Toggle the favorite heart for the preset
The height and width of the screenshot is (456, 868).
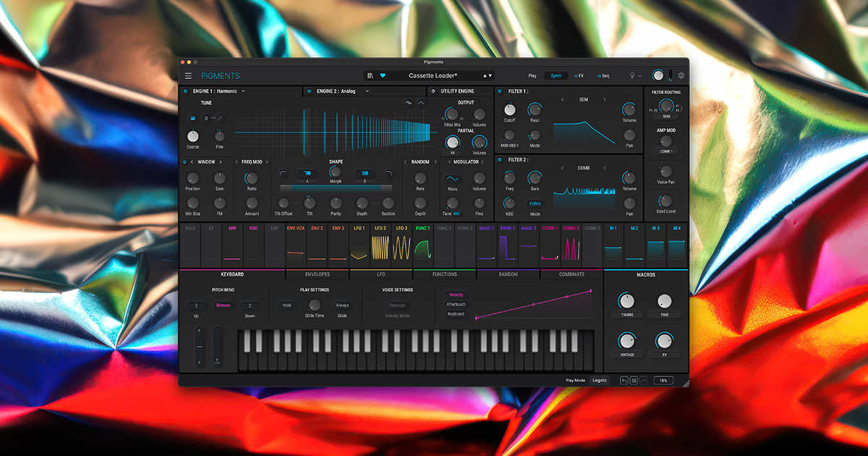tap(383, 75)
